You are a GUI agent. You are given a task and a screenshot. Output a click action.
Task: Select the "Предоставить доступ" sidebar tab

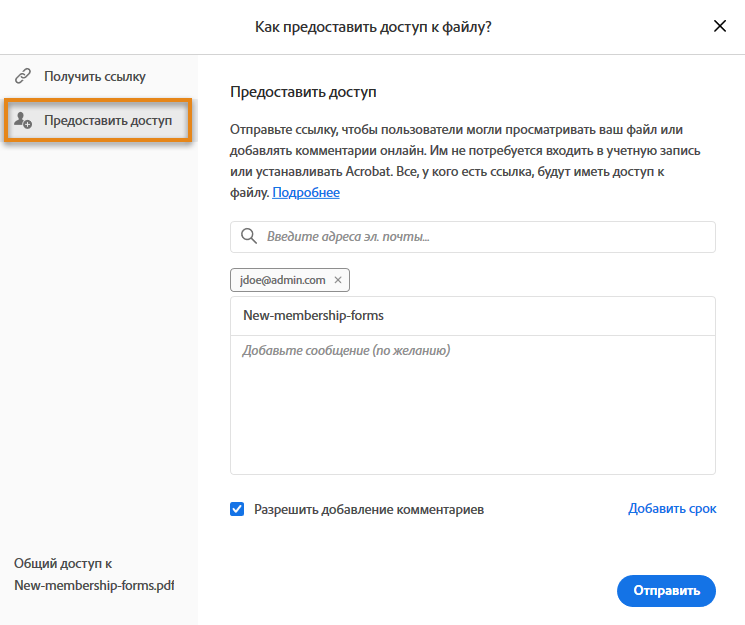107,121
